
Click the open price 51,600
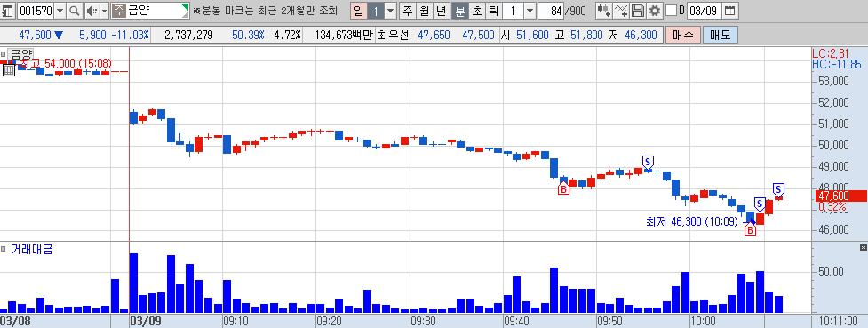point(531,35)
